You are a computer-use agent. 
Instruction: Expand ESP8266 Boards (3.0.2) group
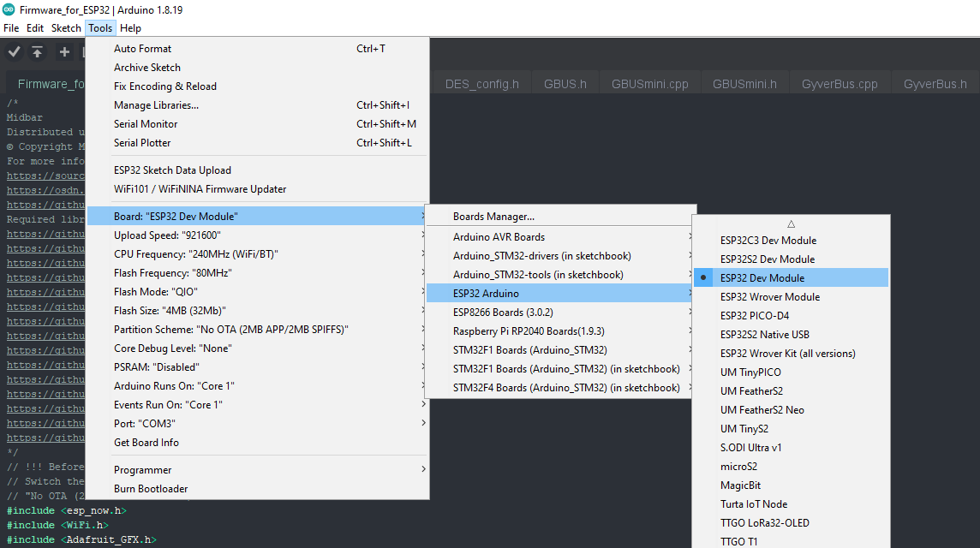coord(560,312)
